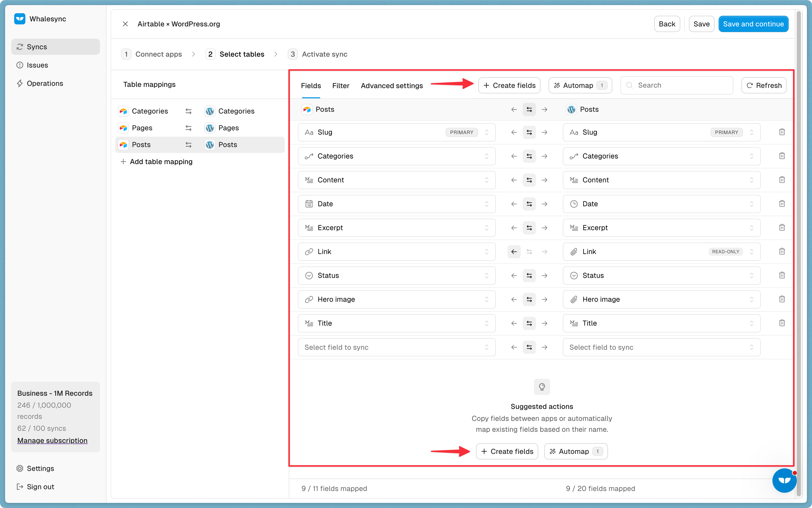
Task: Open the WordPress Hero image field dropdown
Action: tap(661, 299)
